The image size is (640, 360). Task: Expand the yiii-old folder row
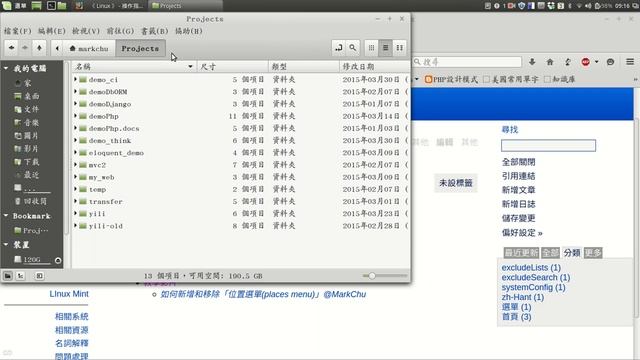[x=76, y=226]
